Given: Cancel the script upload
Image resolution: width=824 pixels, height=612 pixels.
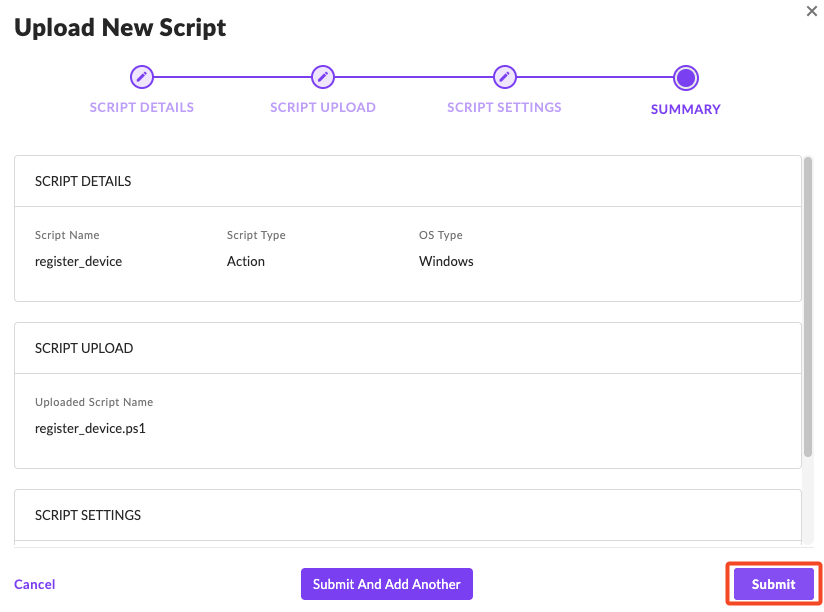Looking at the screenshot, I should click(35, 584).
